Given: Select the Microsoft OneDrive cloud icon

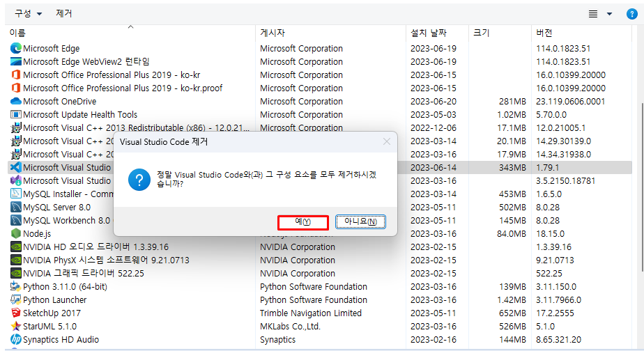Looking at the screenshot, I should point(15,101).
